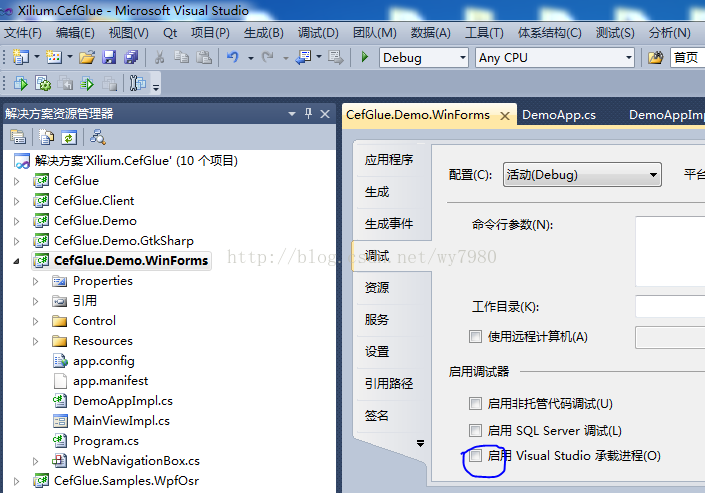Open the 项目(P) menu
The height and width of the screenshot is (493, 705).
pyautogui.click(x=210, y=33)
